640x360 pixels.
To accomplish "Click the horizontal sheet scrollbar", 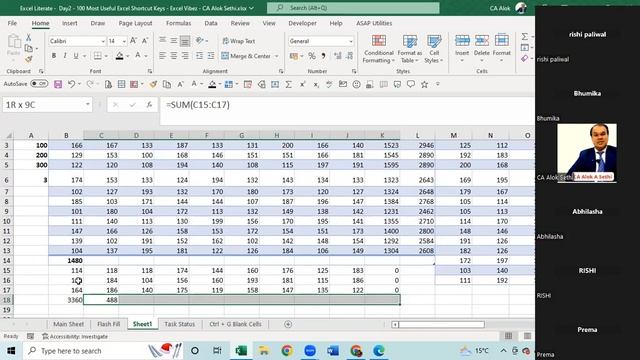I will (x=442, y=324).
